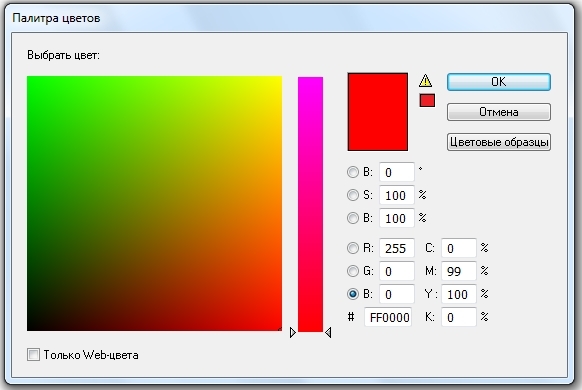Select the R red radio button
This screenshot has height=390, width=582.
click(x=353, y=248)
